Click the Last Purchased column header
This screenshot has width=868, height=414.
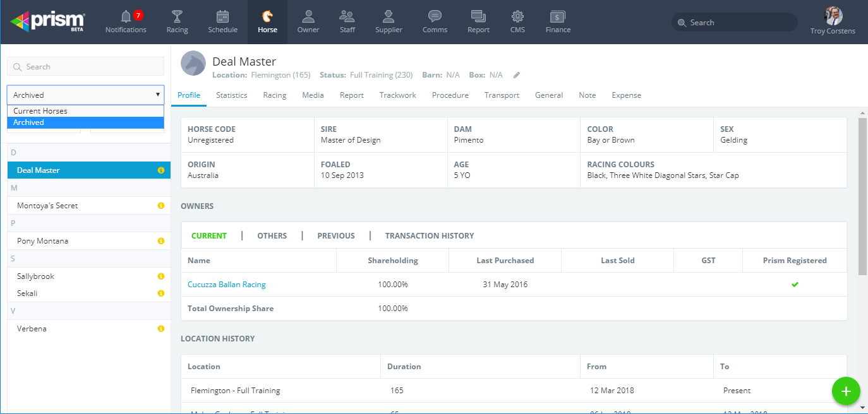pos(505,260)
